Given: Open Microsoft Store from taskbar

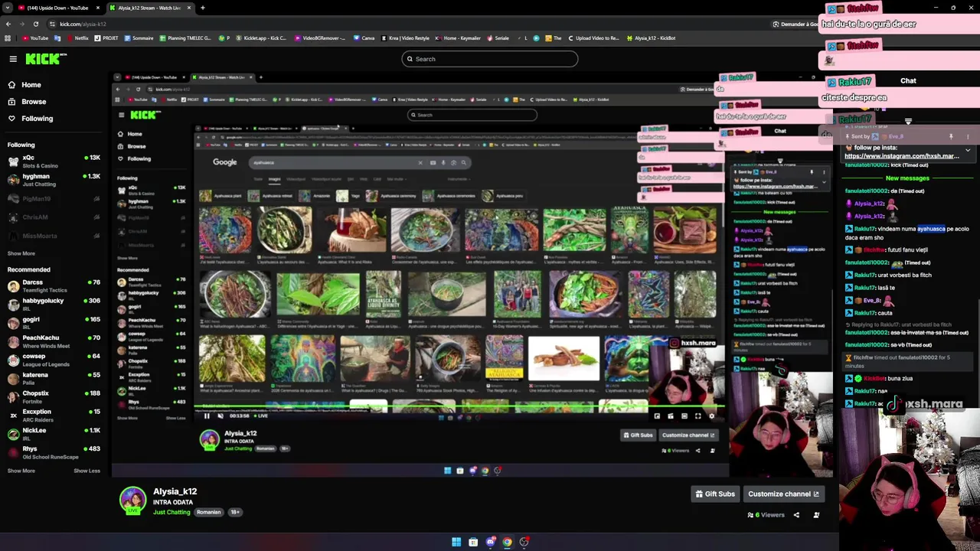Looking at the screenshot, I should (x=473, y=542).
